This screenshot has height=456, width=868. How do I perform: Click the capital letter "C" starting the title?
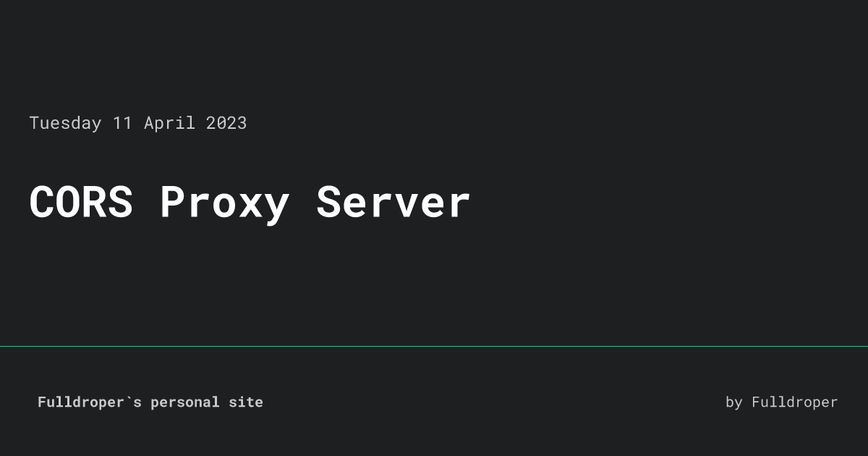click(x=42, y=203)
